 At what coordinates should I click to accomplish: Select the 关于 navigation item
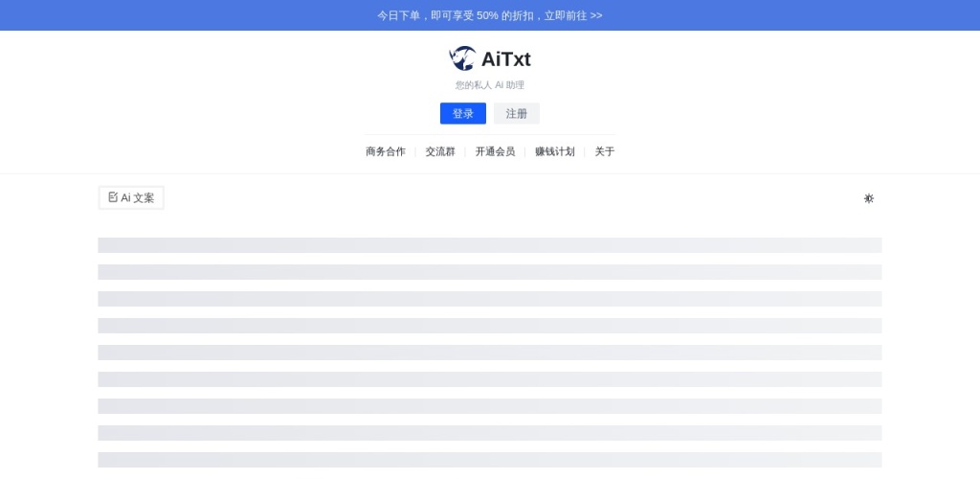coord(605,151)
